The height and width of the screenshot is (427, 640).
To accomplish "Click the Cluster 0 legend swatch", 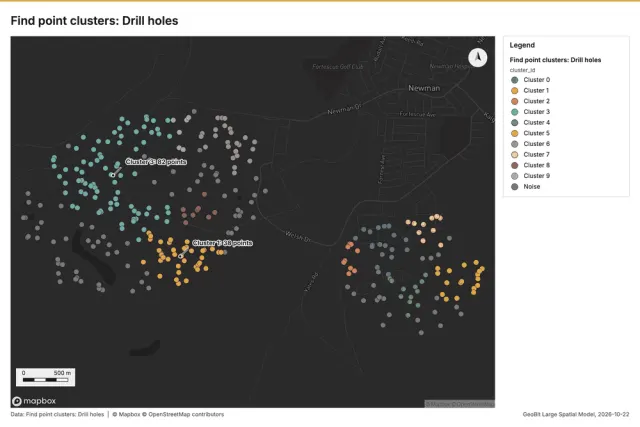I will pos(515,80).
